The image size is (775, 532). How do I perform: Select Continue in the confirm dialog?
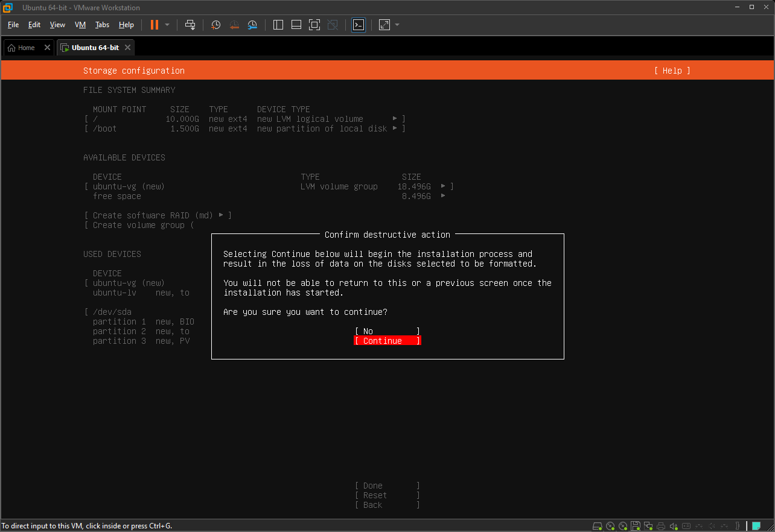tap(387, 341)
